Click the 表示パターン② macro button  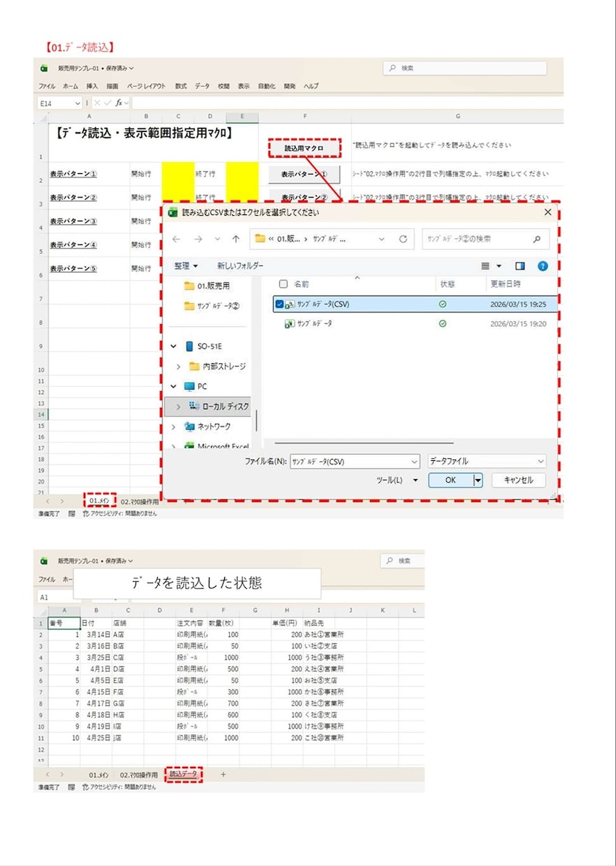[x=304, y=196]
